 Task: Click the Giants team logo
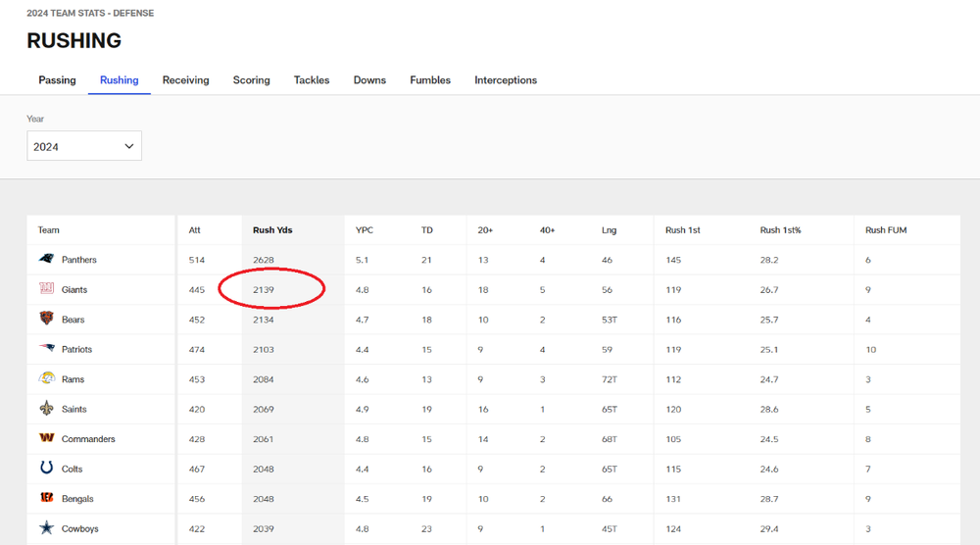(46, 289)
